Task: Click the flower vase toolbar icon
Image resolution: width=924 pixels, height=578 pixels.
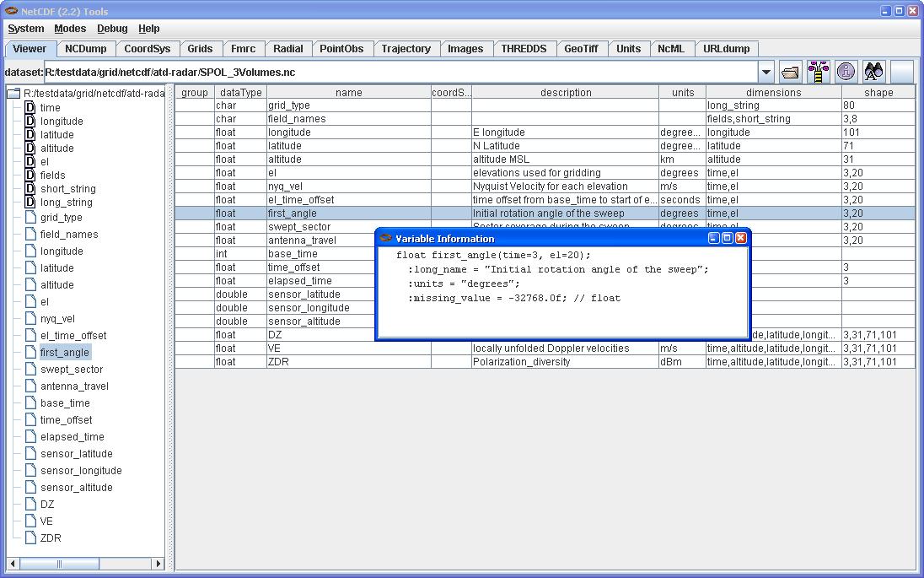Action: tap(818, 73)
